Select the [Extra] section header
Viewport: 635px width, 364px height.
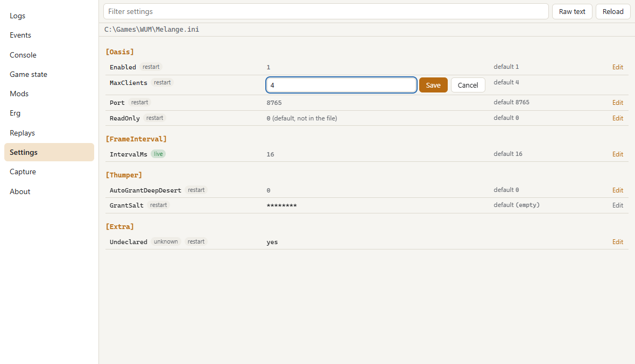[119, 226]
